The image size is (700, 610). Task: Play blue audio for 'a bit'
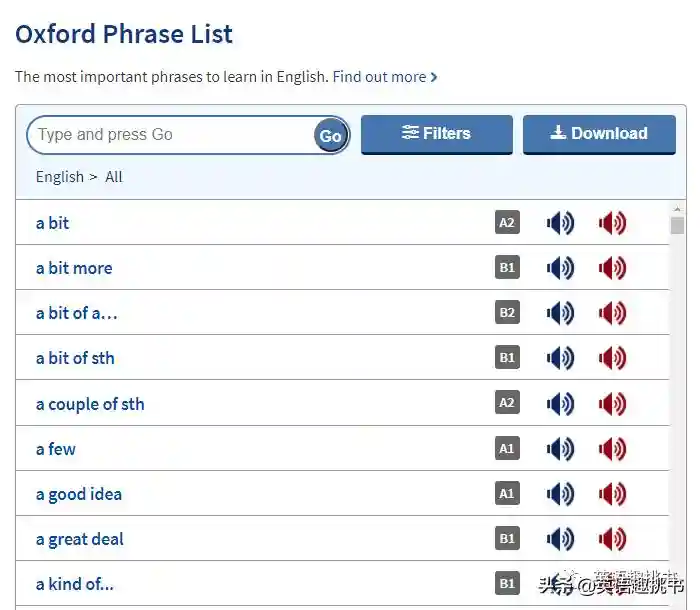point(560,223)
